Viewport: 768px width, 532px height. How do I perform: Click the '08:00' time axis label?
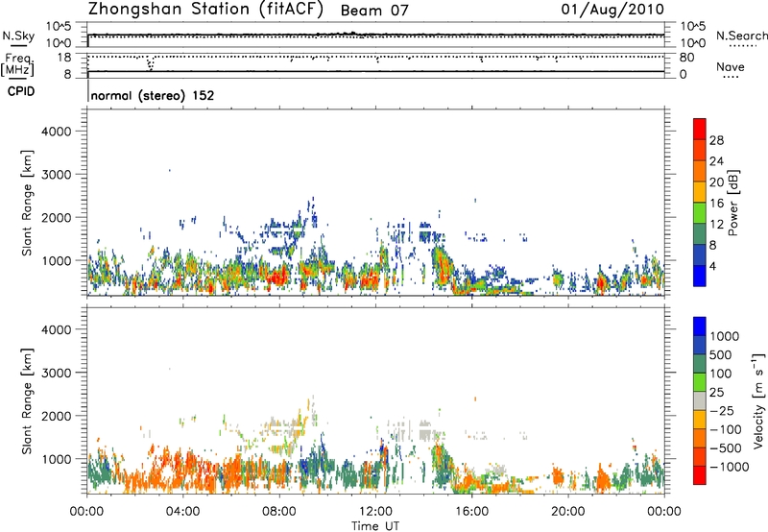[x=279, y=512]
